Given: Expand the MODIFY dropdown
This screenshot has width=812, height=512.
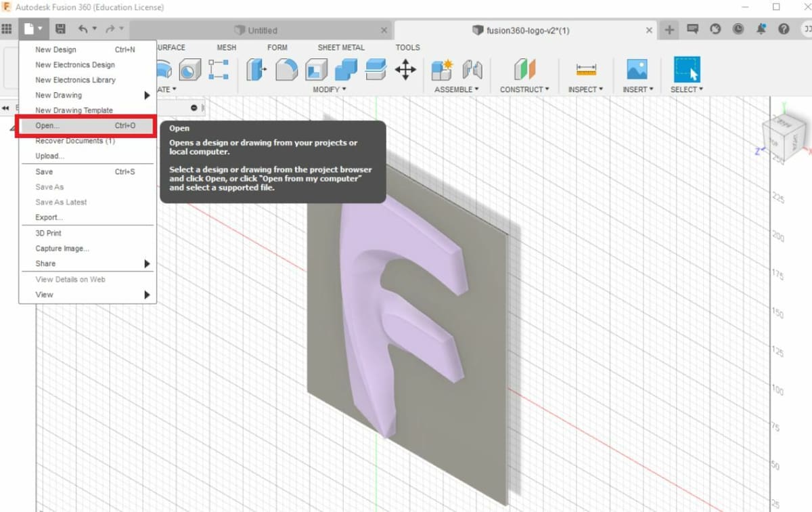Looking at the screenshot, I should point(329,89).
